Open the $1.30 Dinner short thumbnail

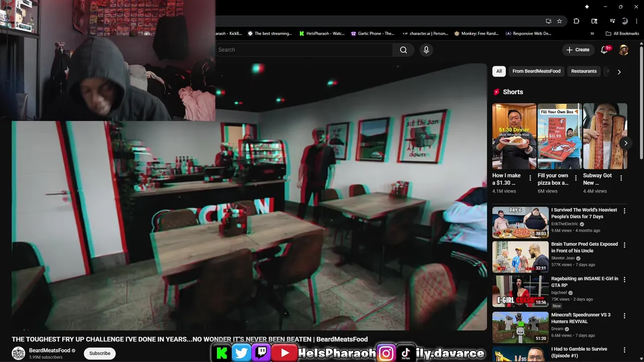click(514, 136)
